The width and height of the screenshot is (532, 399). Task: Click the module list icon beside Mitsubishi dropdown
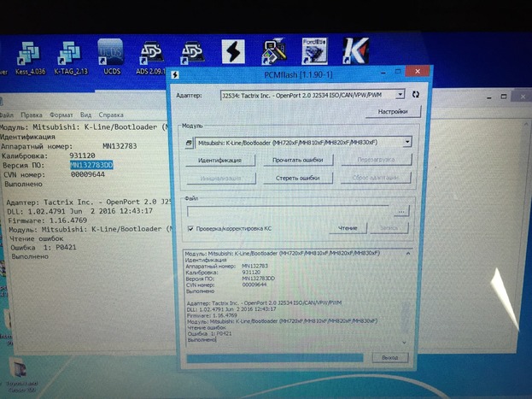point(190,142)
